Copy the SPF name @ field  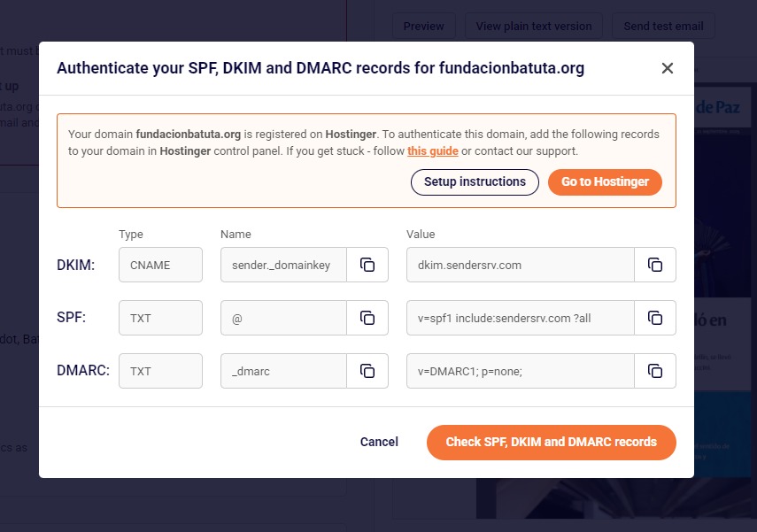367,318
